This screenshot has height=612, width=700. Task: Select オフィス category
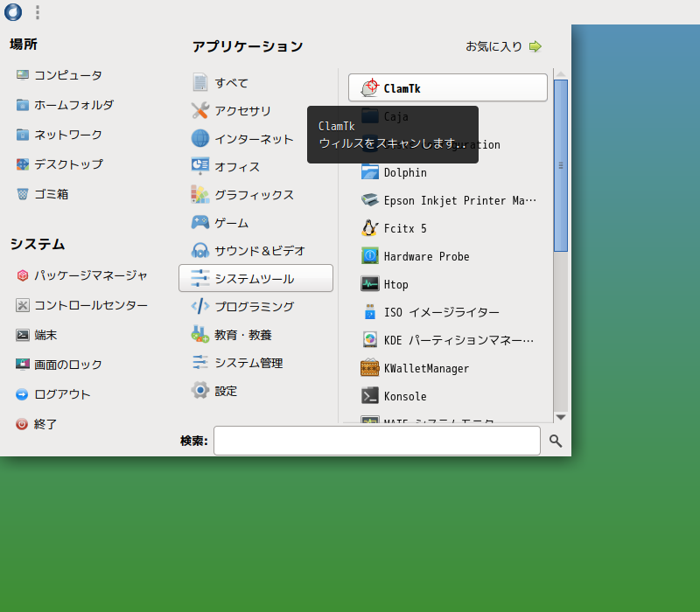pos(255,166)
